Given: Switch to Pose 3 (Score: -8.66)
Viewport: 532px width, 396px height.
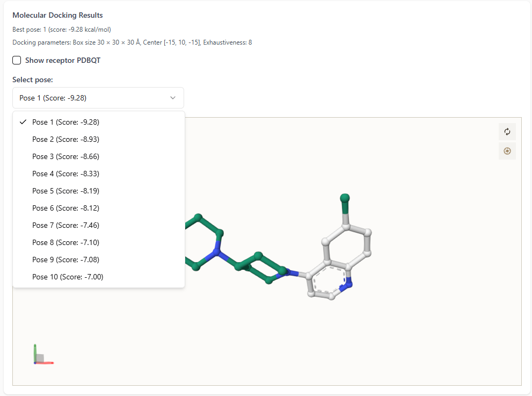Looking at the screenshot, I should tap(65, 156).
